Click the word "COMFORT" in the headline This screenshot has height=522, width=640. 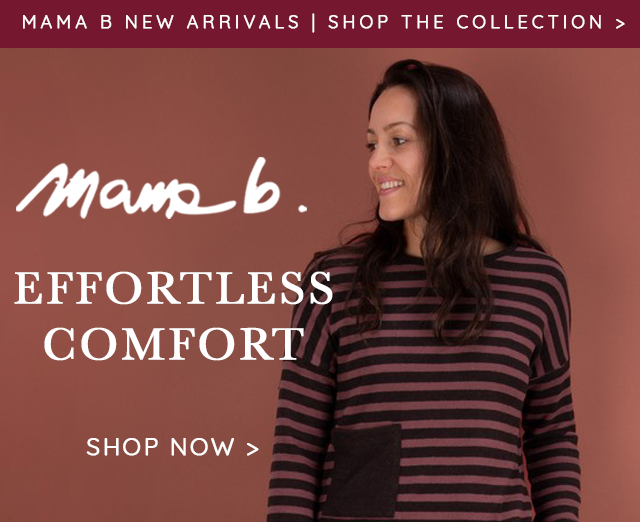(x=173, y=343)
